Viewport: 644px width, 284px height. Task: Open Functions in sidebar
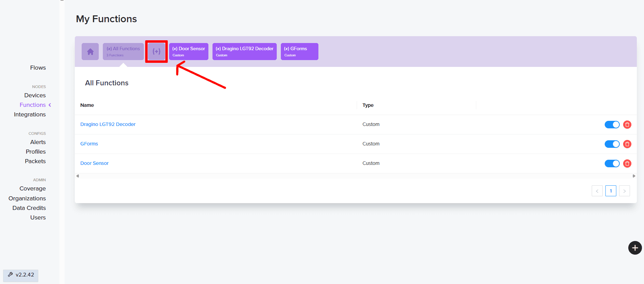tap(33, 105)
